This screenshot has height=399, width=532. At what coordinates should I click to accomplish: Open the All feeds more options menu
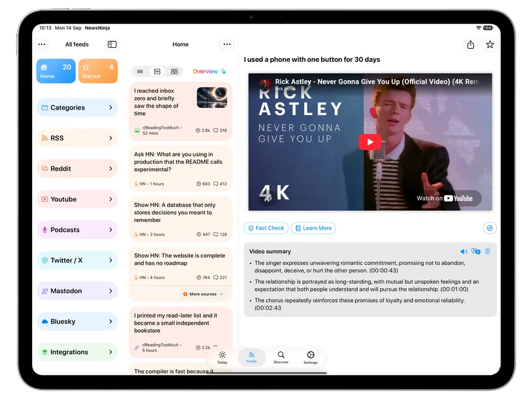tap(41, 45)
